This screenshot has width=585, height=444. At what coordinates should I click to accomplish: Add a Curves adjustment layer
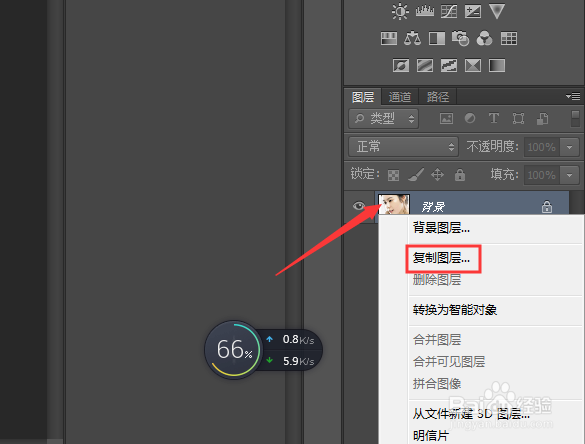449,12
